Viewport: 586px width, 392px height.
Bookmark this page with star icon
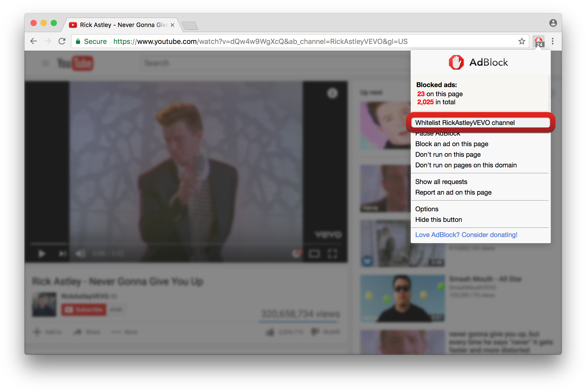click(522, 41)
